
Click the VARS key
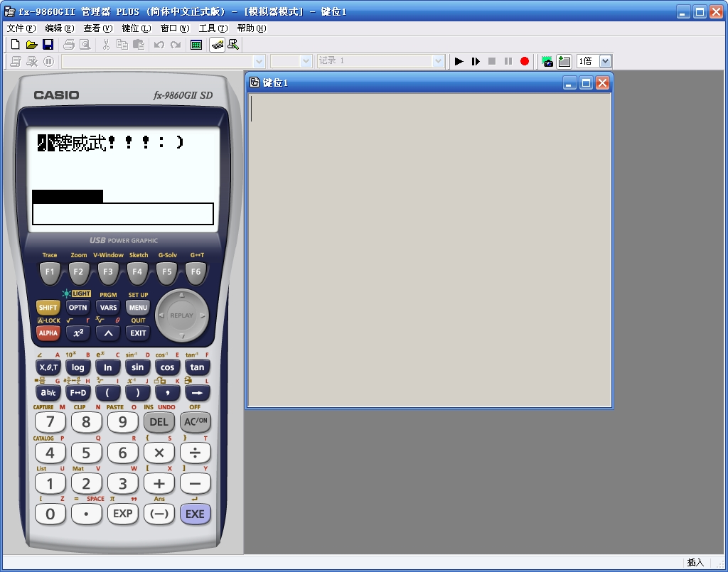[x=108, y=308]
